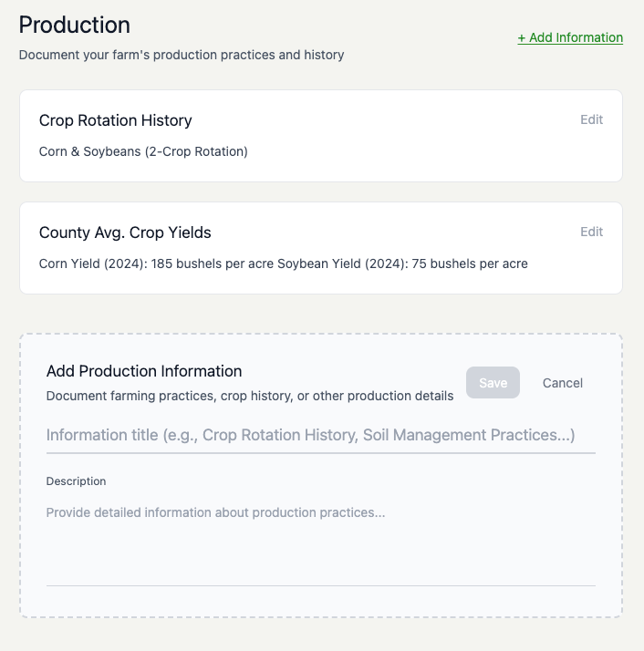Edit the Crop Rotation History entry

591,119
